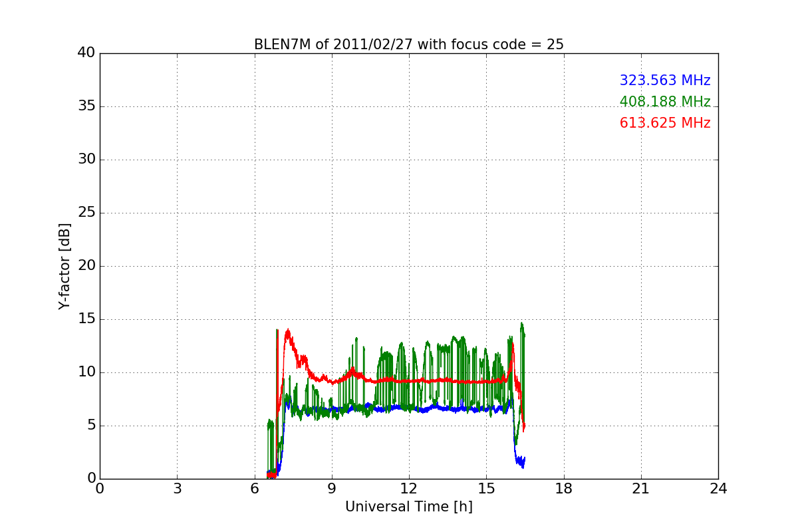Select the red 613.625 MHz legend label
Screen dimensions: 798x532
[x=665, y=123]
